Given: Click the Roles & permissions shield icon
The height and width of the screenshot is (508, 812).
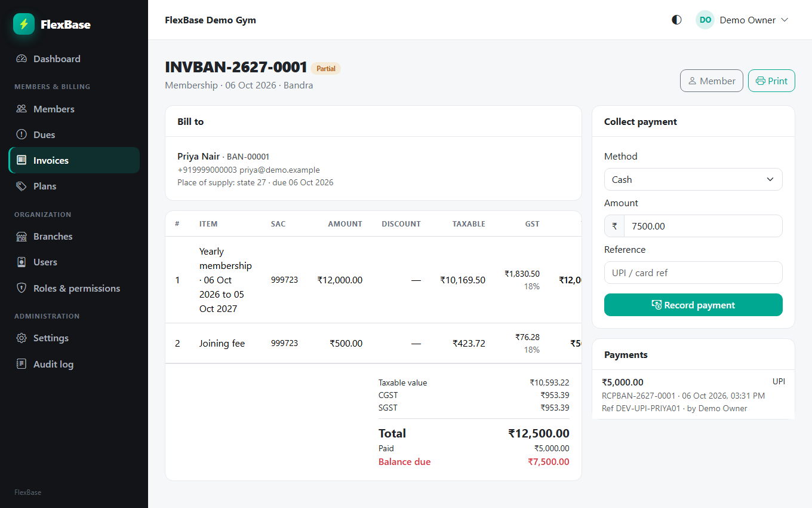Looking at the screenshot, I should click(21, 288).
